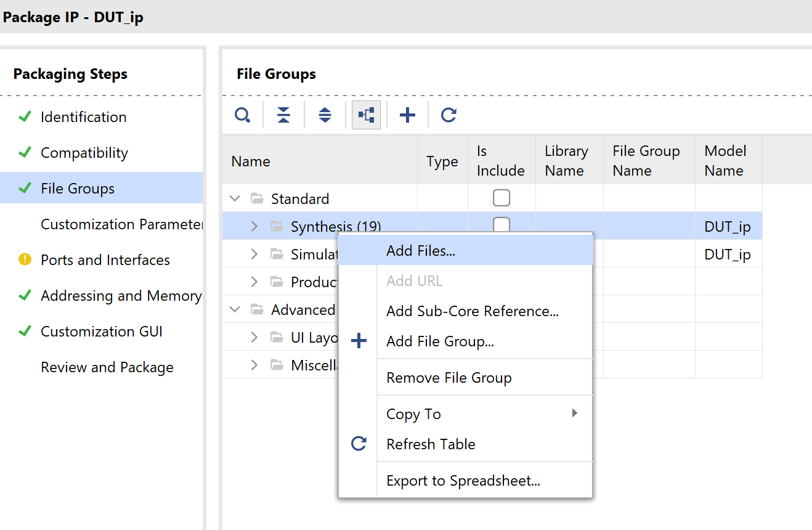This screenshot has height=530, width=812.
Task: Choose Remove File Group from context menu
Action: click(x=449, y=378)
